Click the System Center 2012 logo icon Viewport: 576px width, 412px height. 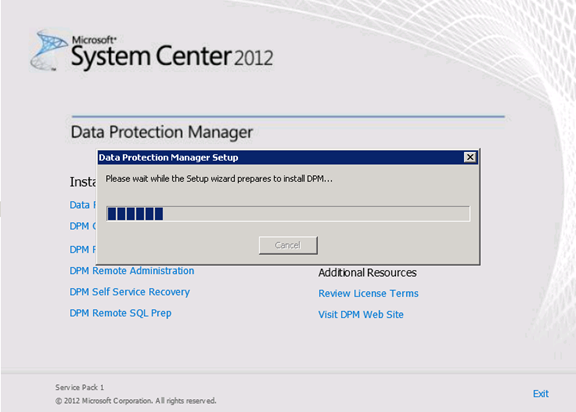tap(48, 51)
